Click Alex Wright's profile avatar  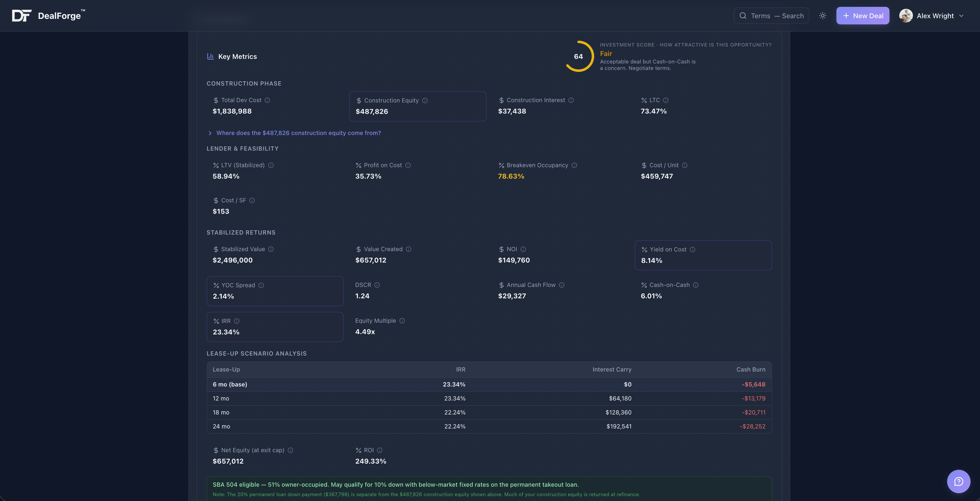pos(905,16)
